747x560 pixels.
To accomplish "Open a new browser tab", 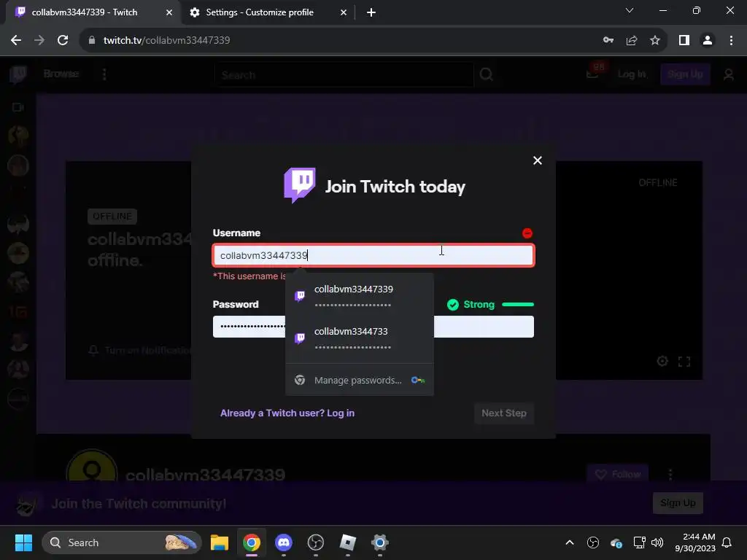I will click(x=371, y=12).
